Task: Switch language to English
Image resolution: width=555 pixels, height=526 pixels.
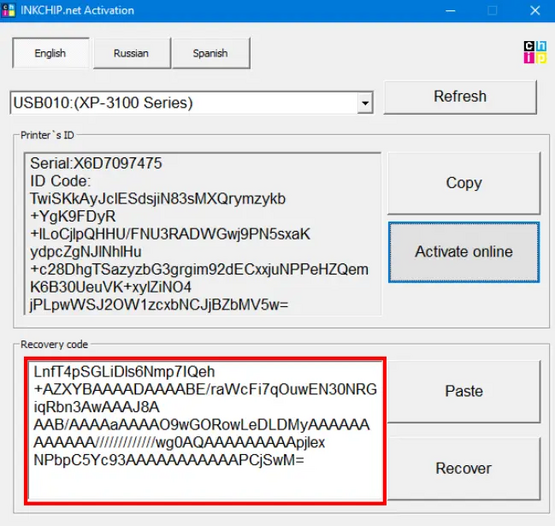Action: tap(51, 53)
